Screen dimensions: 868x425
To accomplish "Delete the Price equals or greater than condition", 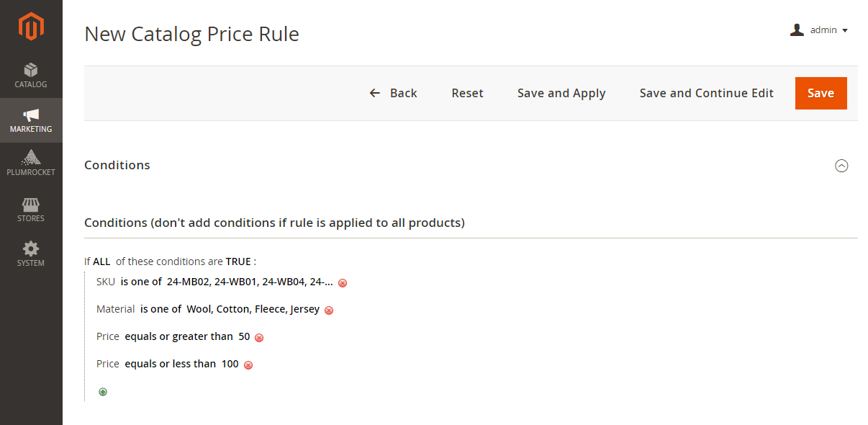I will click(259, 338).
